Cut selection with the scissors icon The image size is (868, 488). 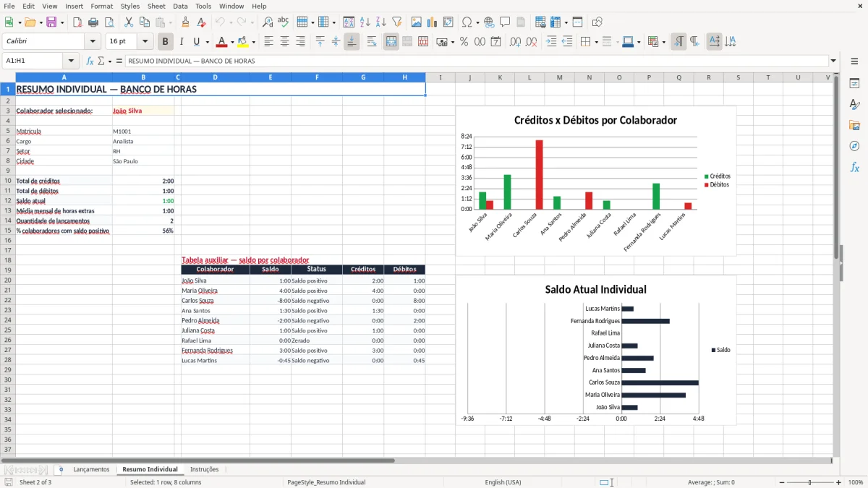tap(129, 22)
